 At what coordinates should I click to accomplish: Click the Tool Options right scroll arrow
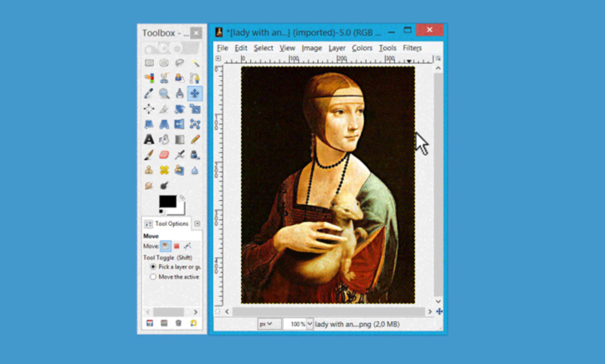196,312
